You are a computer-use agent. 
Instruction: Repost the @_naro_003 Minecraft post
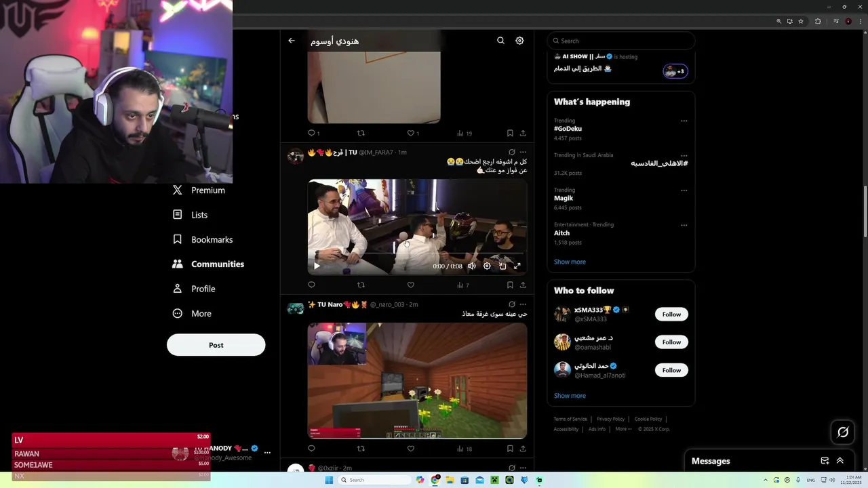[361, 449]
